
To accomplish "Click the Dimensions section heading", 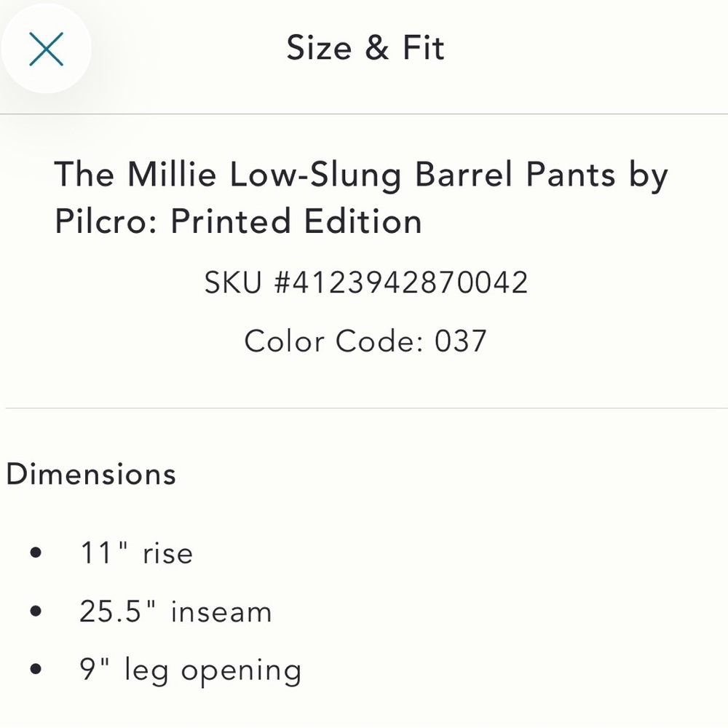I will 90,474.
